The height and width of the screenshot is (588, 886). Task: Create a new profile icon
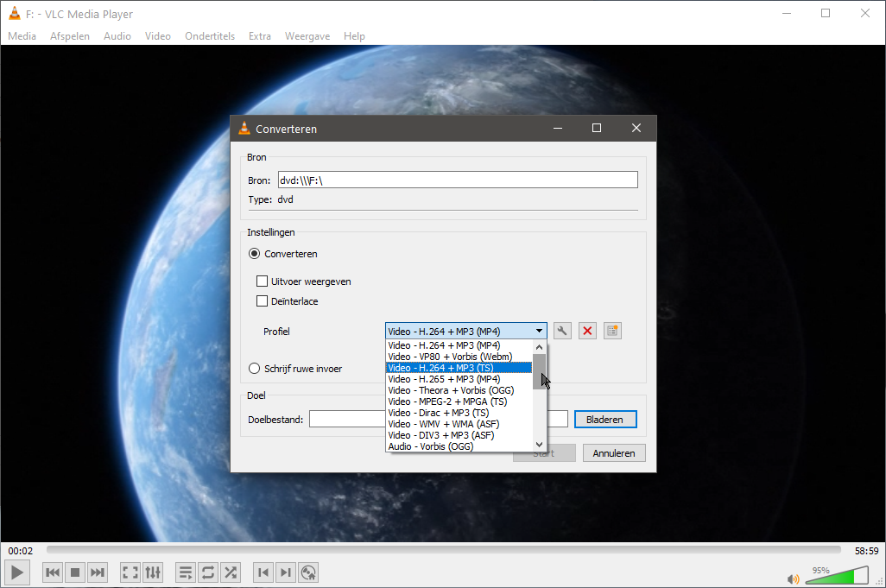coord(612,331)
